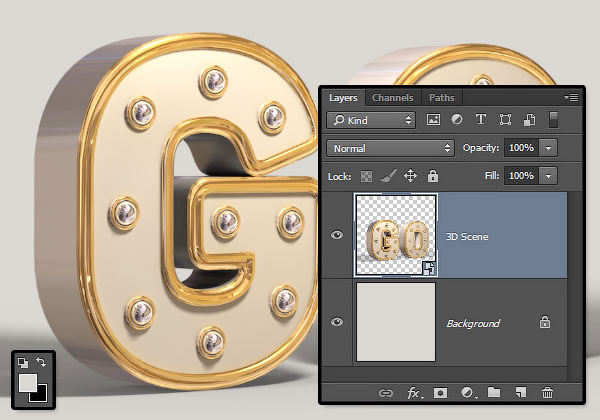Swap foreground and background colors
600x420 pixels.
click(x=40, y=362)
